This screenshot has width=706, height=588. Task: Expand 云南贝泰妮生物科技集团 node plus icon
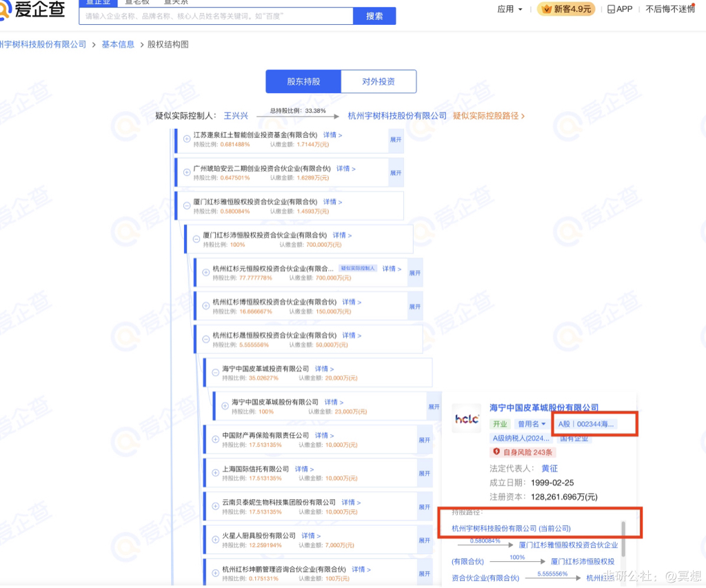[215, 506]
